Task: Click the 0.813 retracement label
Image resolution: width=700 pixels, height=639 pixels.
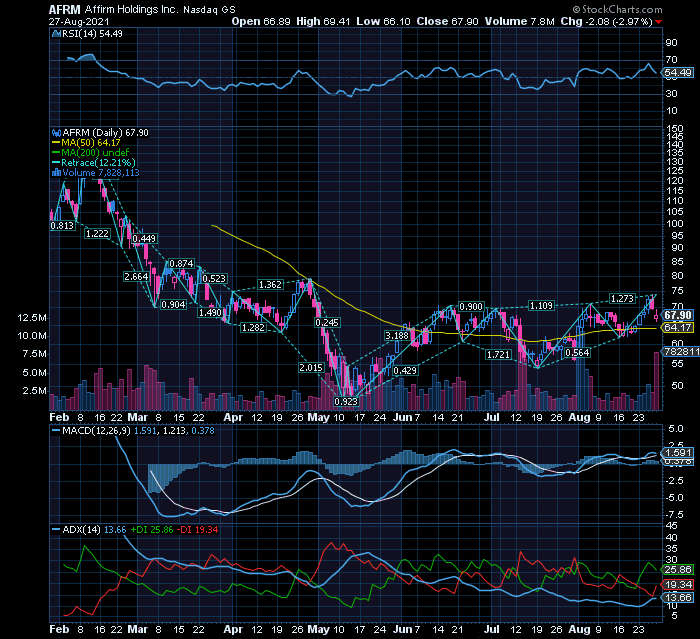Action: coord(62,226)
